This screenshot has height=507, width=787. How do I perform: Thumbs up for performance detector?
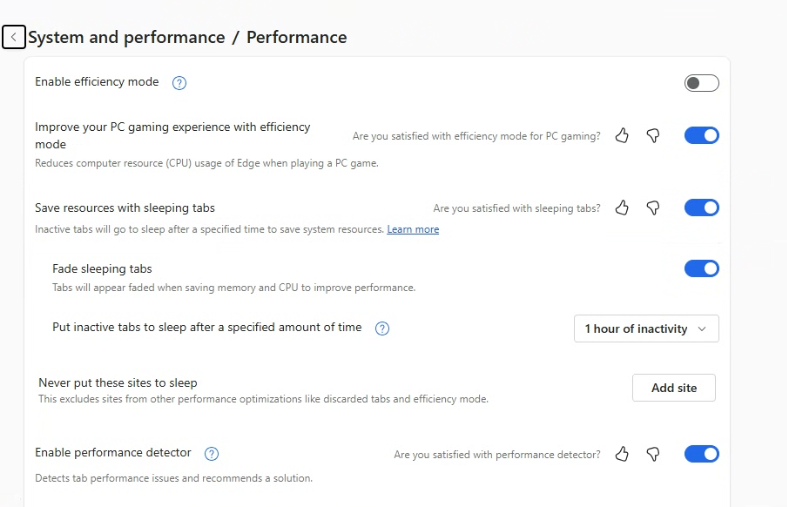pyautogui.click(x=622, y=454)
